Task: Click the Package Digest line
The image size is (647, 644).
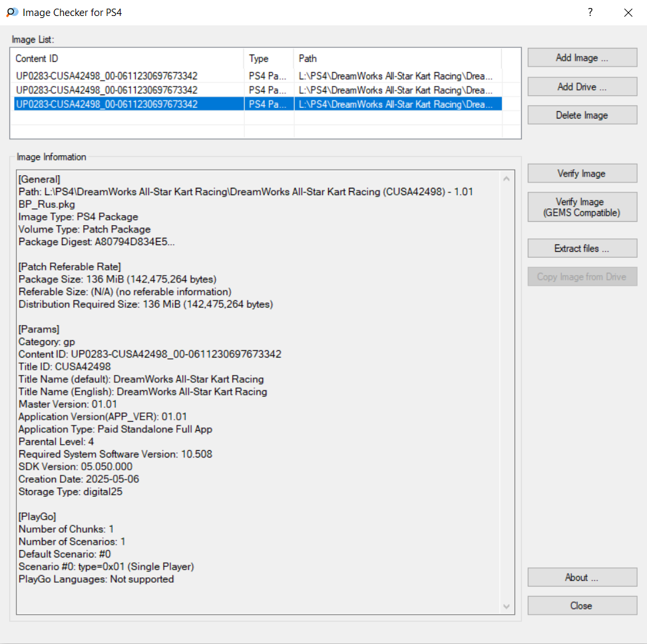Action: (97, 242)
